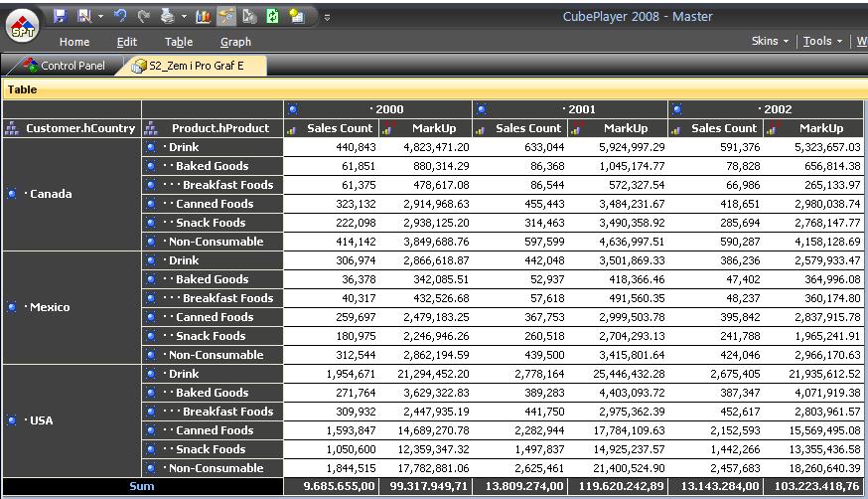The image size is (868, 499).
Task: Open the Table ribbon tab
Action: (179, 42)
